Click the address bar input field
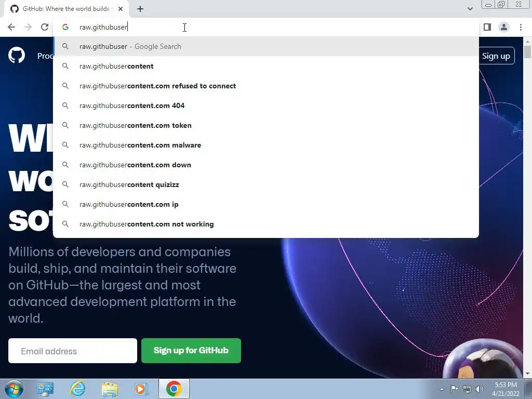The image size is (532, 399). 266,27
